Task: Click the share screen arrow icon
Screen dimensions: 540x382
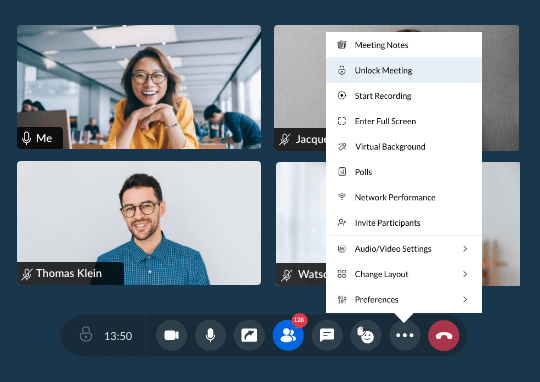Action: pyautogui.click(x=249, y=335)
